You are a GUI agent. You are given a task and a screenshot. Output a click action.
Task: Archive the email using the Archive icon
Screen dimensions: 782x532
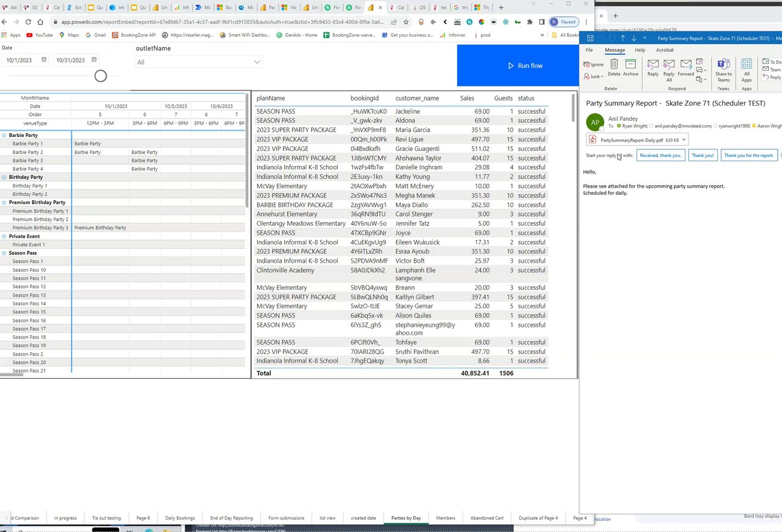coord(630,65)
